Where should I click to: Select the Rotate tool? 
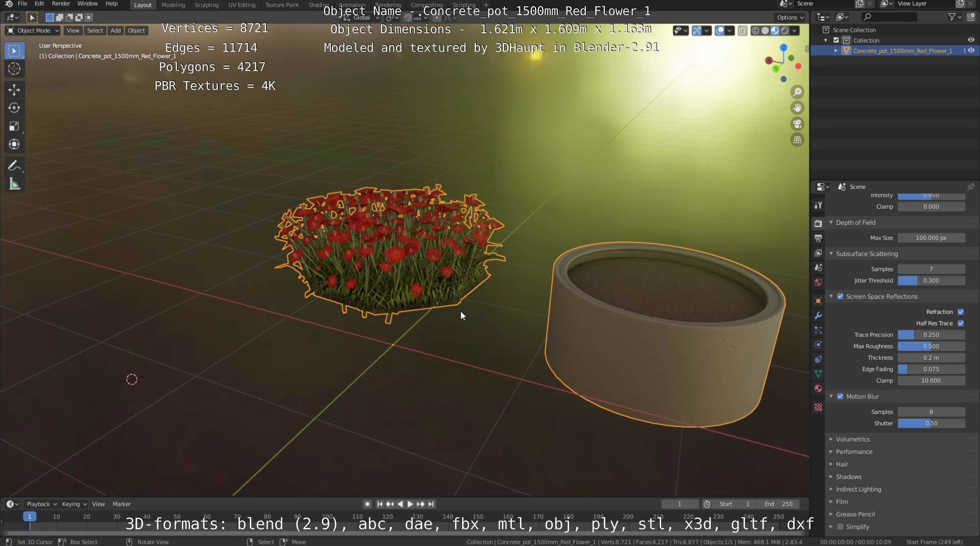coord(14,108)
